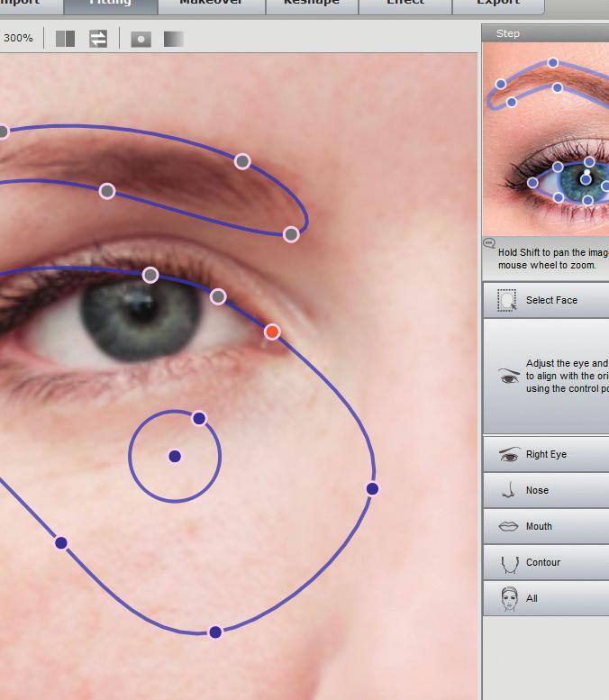Click the gradient square toolbar icon
Image resolution: width=609 pixels, height=700 pixels.
click(x=174, y=40)
